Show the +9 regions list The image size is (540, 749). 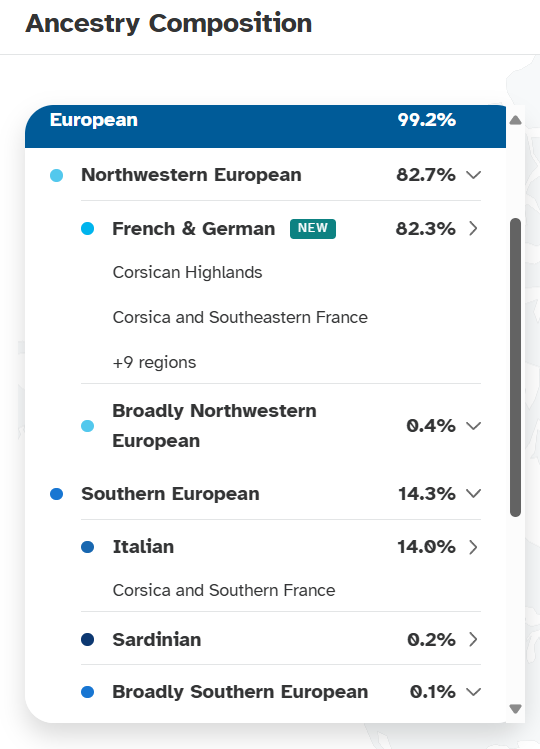point(154,362)
